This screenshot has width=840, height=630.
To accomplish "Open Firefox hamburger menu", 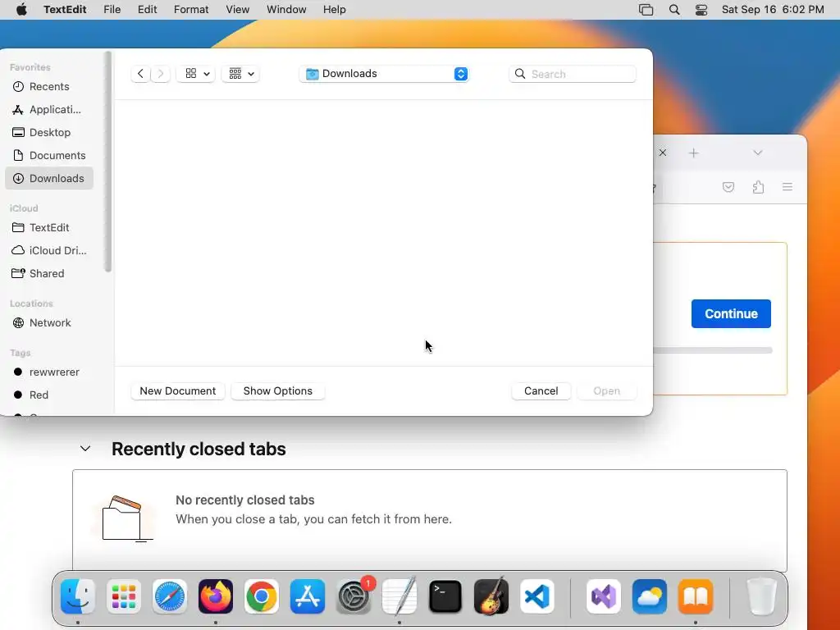I will point(787,187).
